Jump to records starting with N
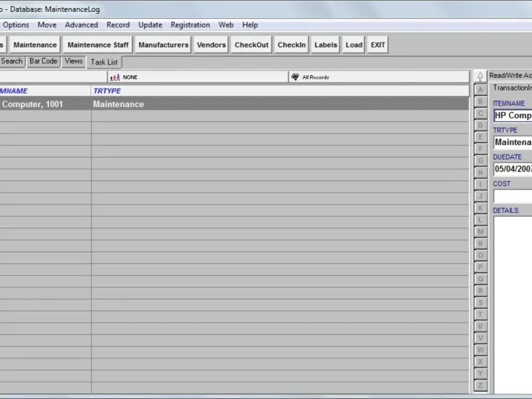Image resolution: width=532 pixels, height=399 pixels. (x=480, y=243)
